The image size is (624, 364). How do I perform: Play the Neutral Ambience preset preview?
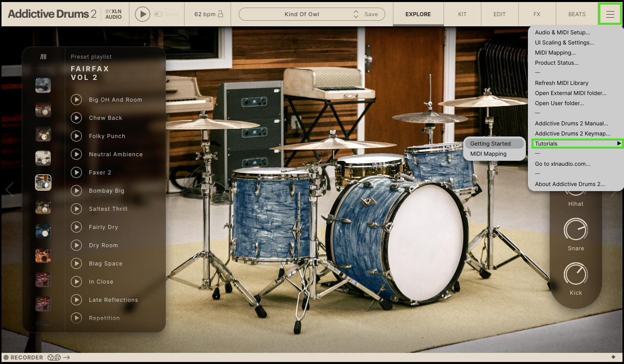(76, 154)
